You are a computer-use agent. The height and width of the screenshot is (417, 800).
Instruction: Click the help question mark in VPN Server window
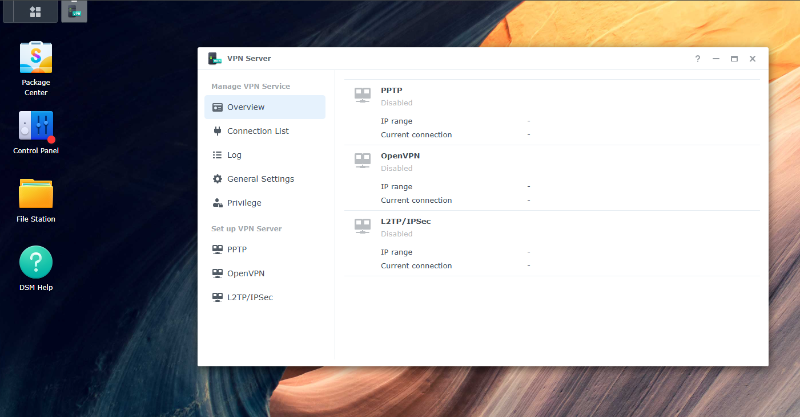click(x=697, y=59)
